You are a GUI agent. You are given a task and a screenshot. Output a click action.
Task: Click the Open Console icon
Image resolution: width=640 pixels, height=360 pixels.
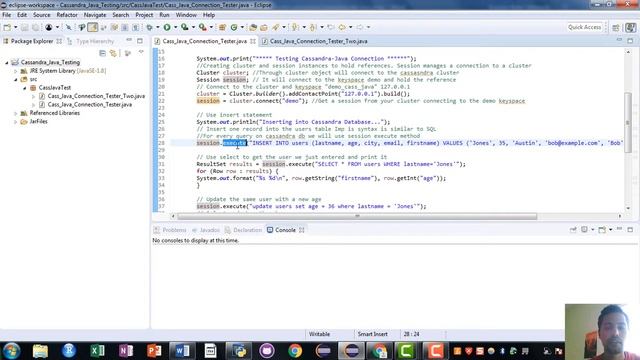tap(602, 230)
